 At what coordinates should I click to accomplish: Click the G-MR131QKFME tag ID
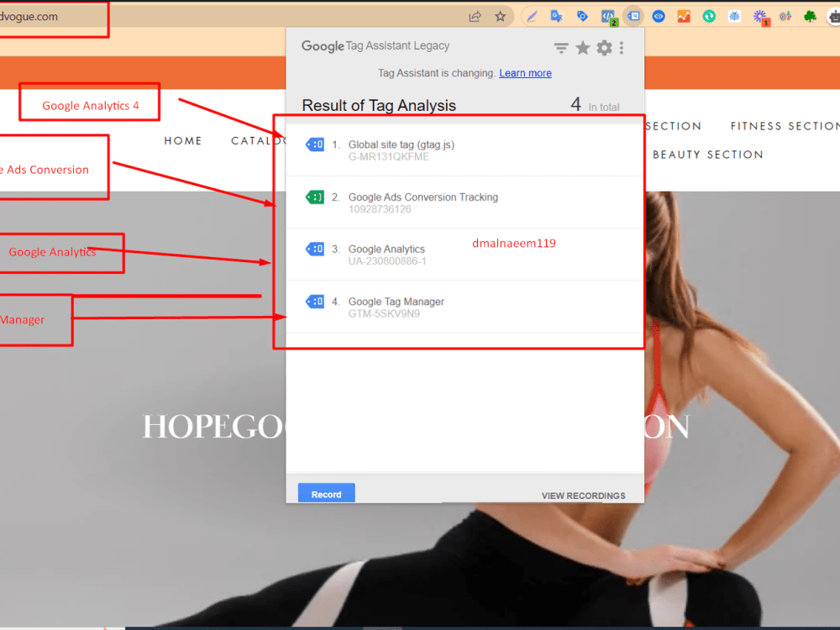388,157
